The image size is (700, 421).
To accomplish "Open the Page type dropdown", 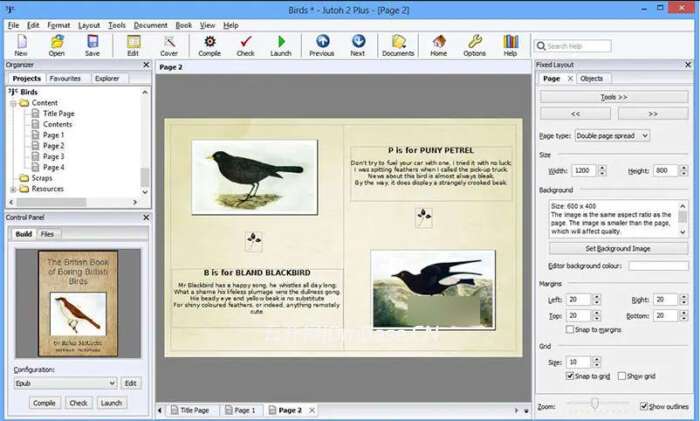I will point(612,136).
